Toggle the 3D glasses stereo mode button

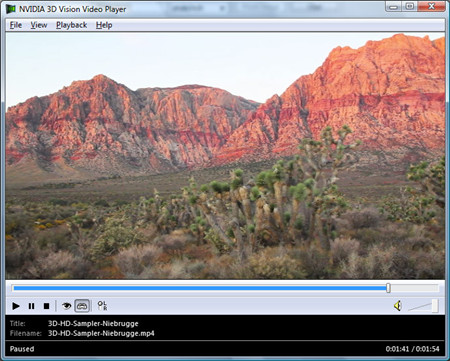pyautogui.click(x=82, y=306)
